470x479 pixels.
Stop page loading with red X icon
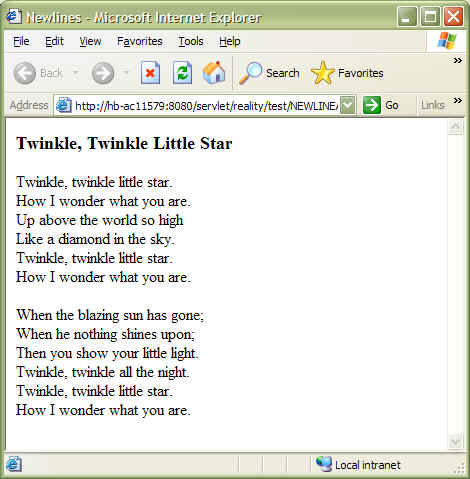click(150, 73)
